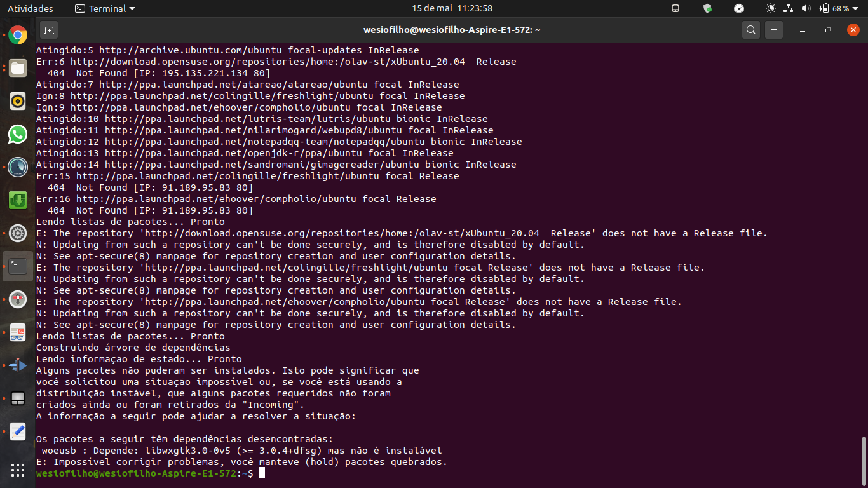This screenshot has height=488, width=868.
Task: Click the wired network status icon
Action: click(x=789, y=9)
